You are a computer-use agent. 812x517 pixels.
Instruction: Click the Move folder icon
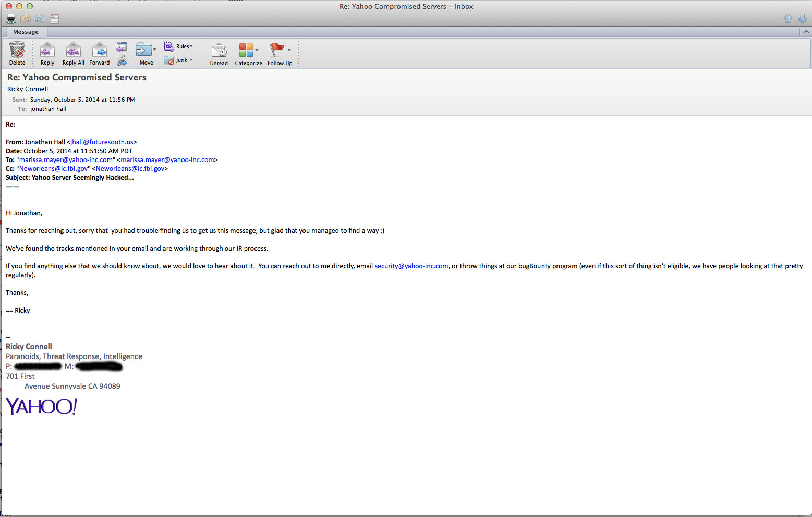(x=143, y=50)
